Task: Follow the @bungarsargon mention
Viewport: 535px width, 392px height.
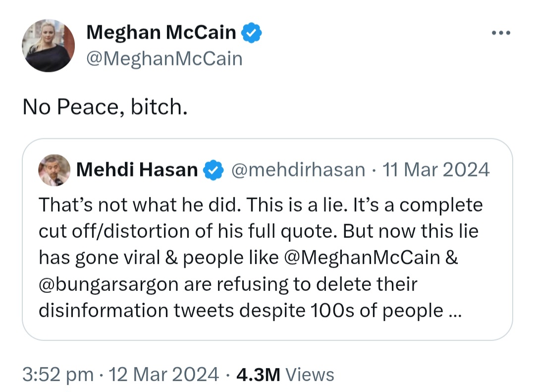Action: click(108, 284)
